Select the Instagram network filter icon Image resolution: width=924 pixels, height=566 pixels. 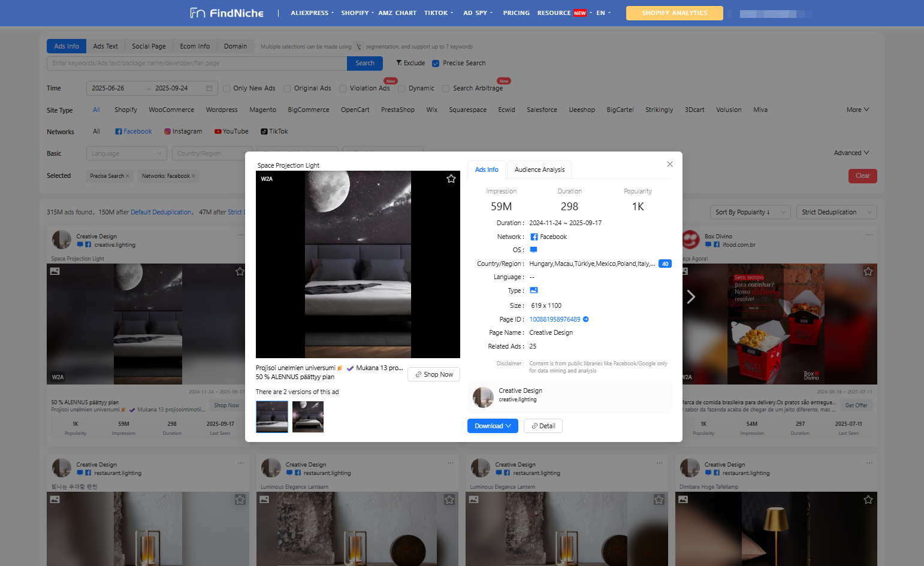(x=168, y=131)
